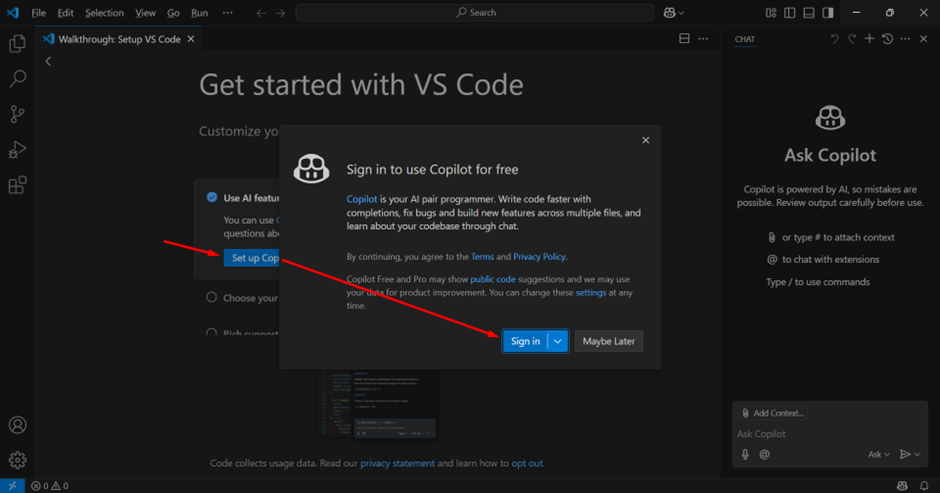Go back using the navigation arrow
Viewport: 940px width, 493px height.
[x=261, y=13]
